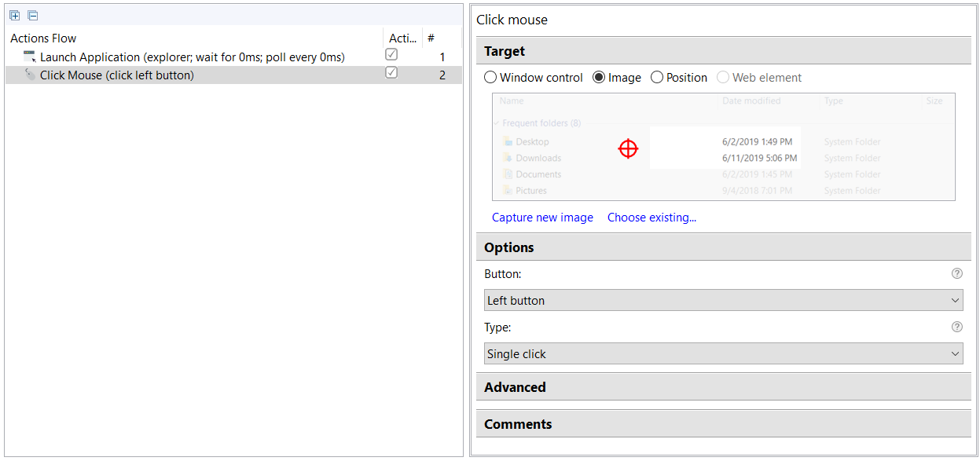The width and height of the screenshot is (980, 461).
Task: Expand the Advanced section
Action: (723, 387)
